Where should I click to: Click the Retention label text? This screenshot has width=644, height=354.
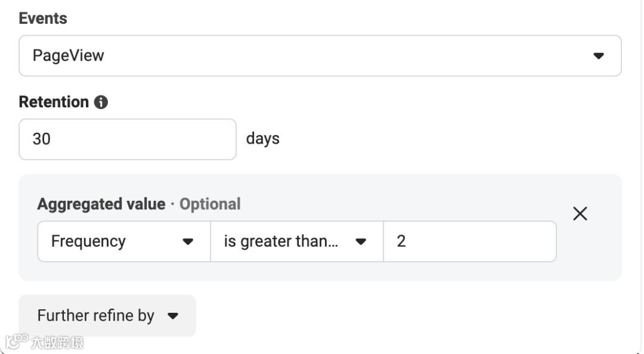[x=54, y=102]
